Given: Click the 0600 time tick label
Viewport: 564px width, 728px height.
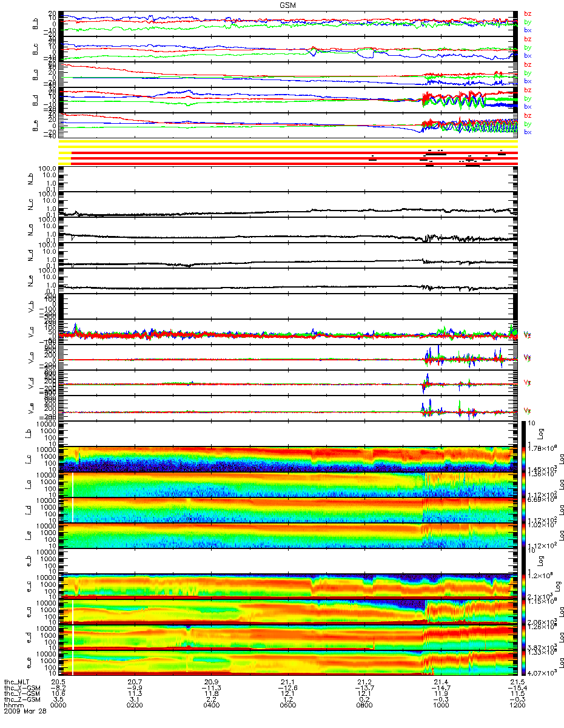Looking at the screenshot, I should click(287, 707).
